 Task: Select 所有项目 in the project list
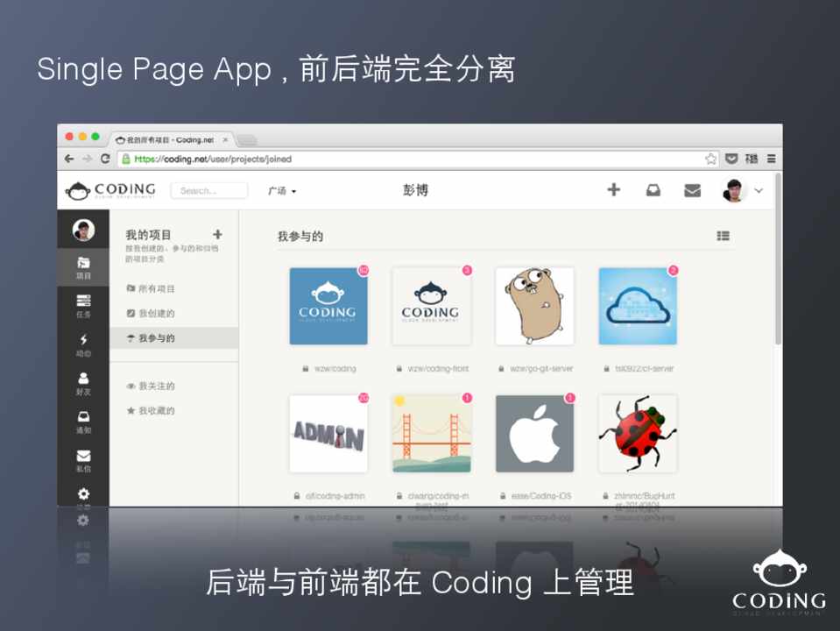click(x=156, y=288)
